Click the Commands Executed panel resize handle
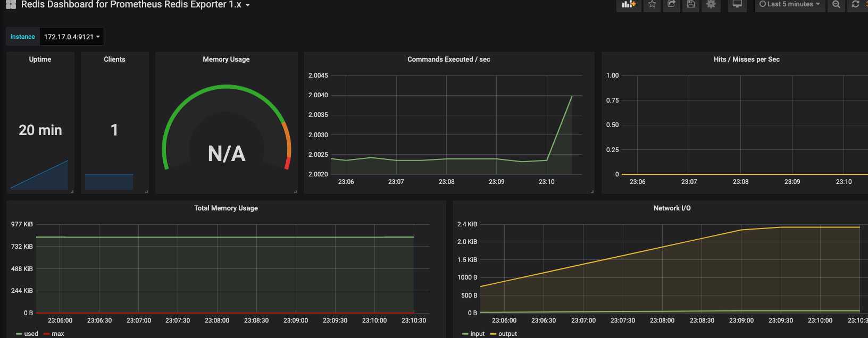Screen dimensions: 868x338 click(x=592, y=191)
